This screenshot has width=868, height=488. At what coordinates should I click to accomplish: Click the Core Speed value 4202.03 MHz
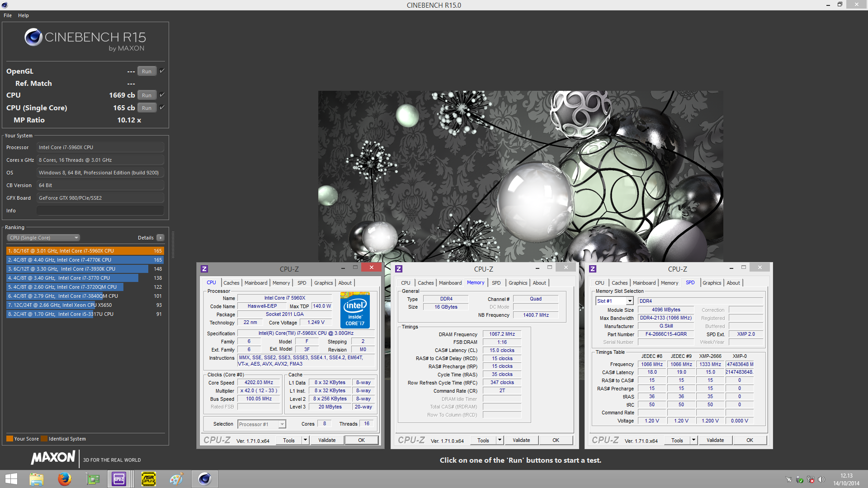point(259,383)
